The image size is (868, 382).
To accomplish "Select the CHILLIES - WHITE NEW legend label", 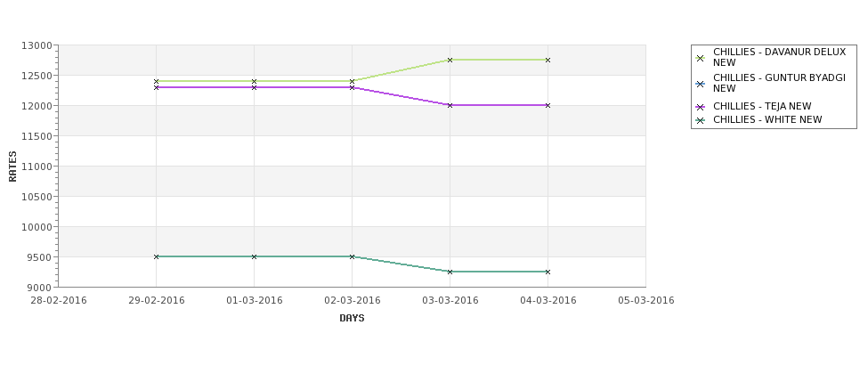I will point(767,119).
